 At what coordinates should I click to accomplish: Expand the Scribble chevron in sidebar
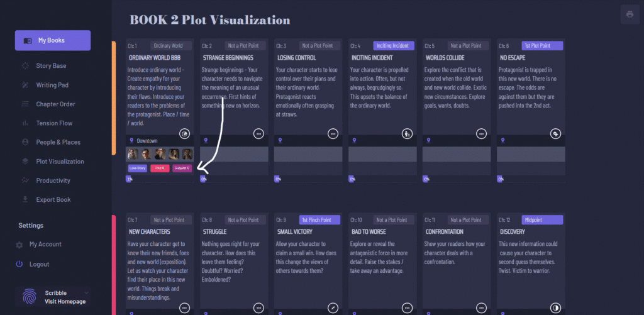pos(86,292)
